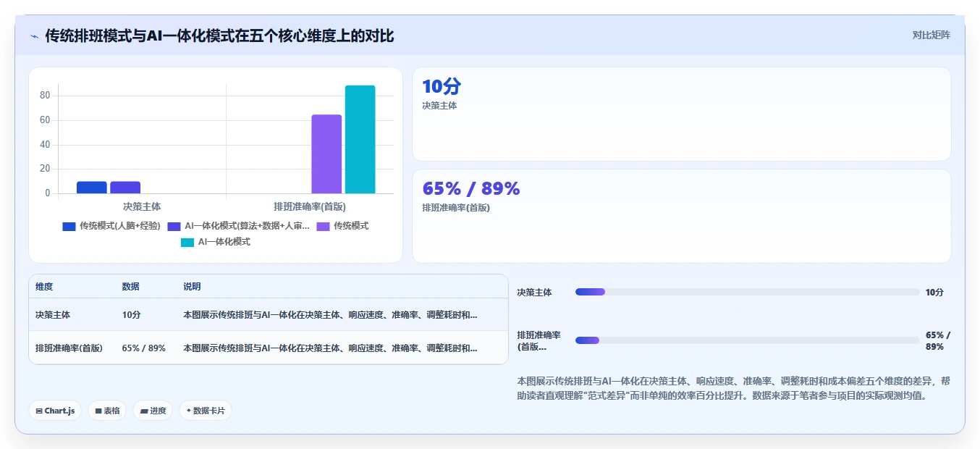Click the description paragraph under progress bars

point(733,388)
